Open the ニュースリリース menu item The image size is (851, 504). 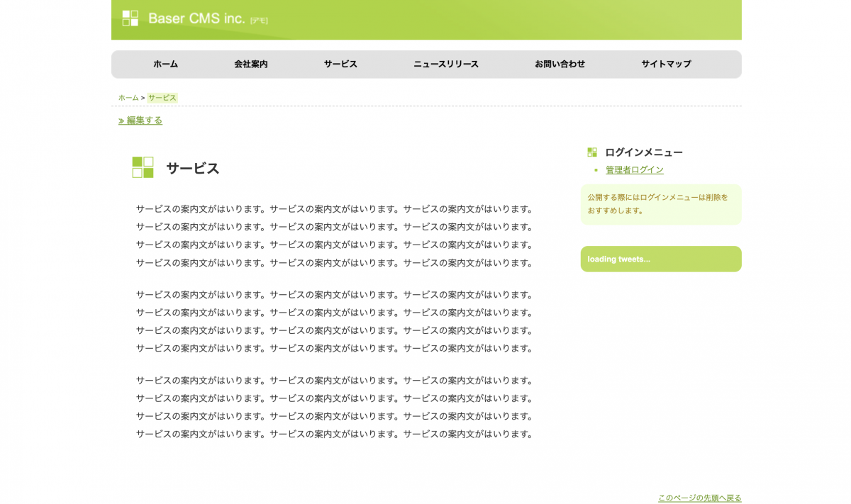pos(446,64)
